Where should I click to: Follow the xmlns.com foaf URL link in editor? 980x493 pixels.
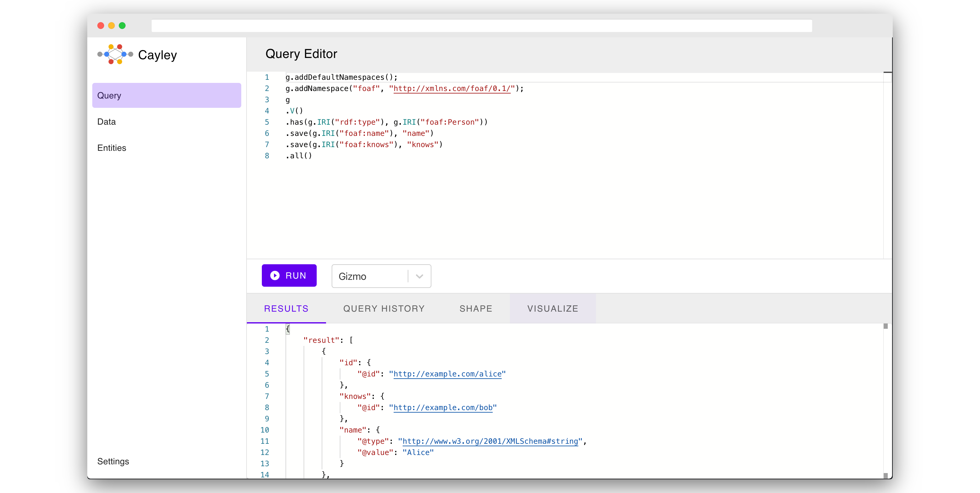point(452,89)
